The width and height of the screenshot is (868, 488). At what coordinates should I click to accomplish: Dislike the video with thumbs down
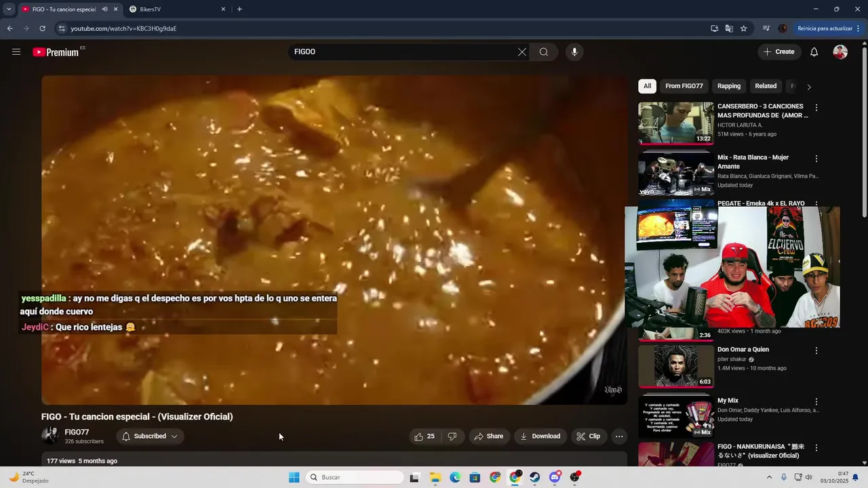[452, 436]
